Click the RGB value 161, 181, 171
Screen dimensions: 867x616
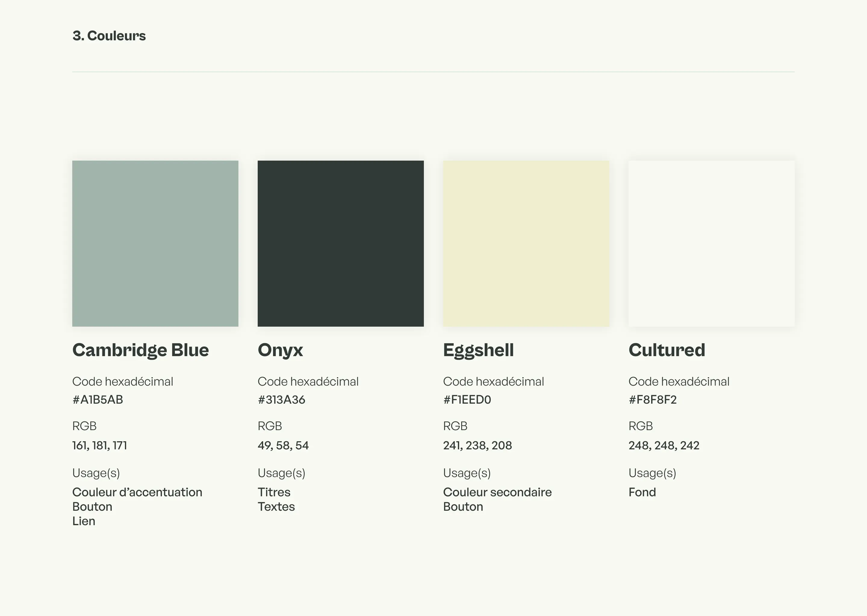coord(99,445)
